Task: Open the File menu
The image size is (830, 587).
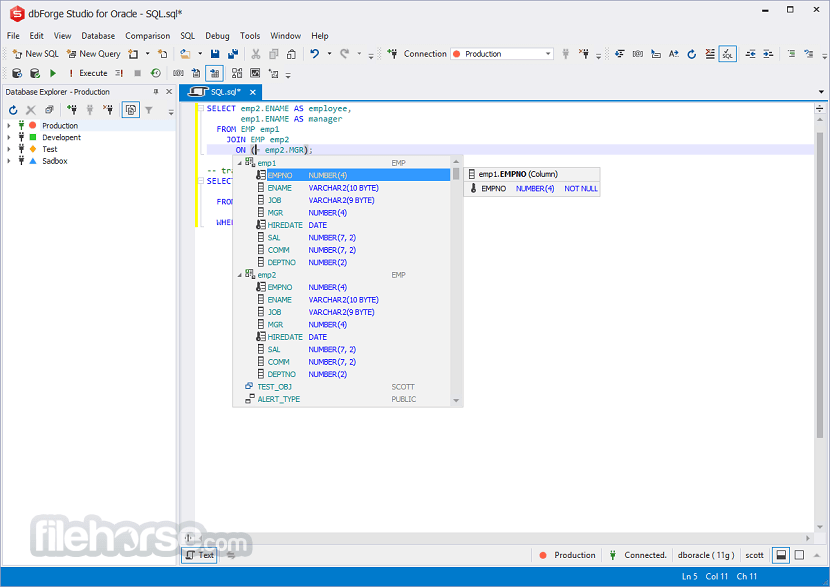Action: pos(13,36)
